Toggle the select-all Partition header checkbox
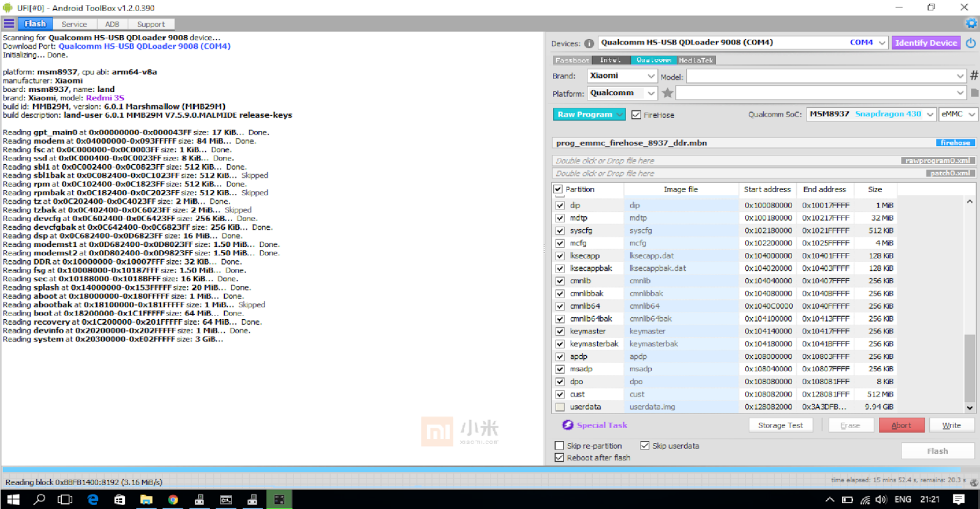This screenshot has height=509, width=980. (x=558, y=189)
